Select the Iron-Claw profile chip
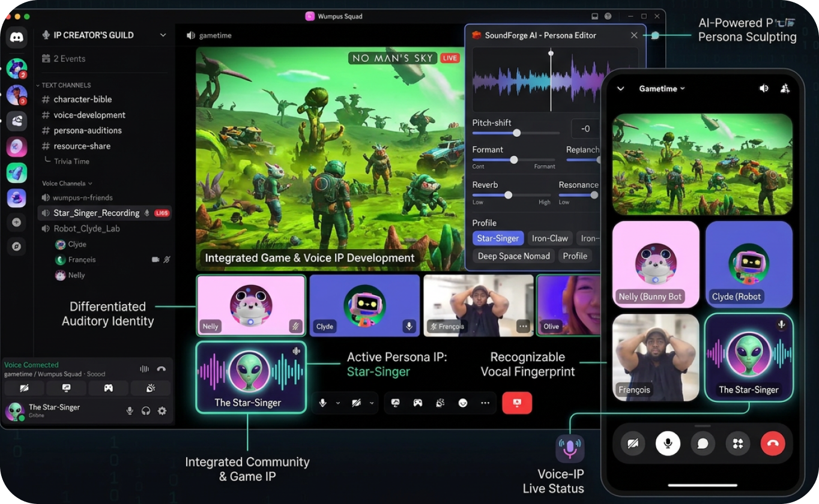 550,238
